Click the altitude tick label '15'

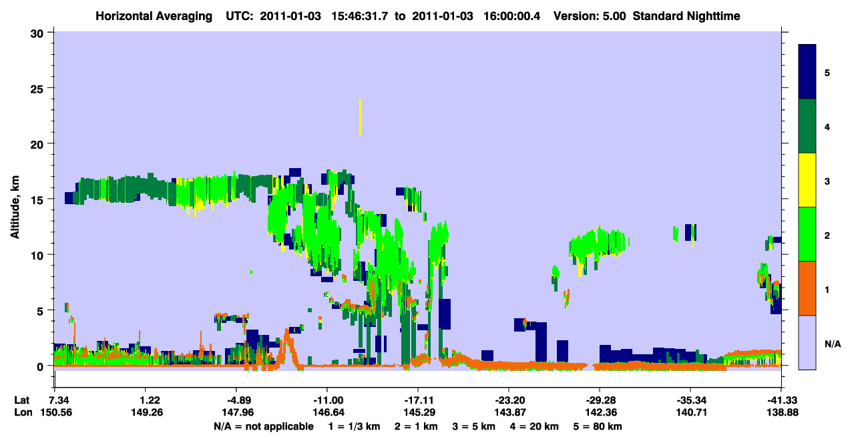(x=39, y=199)
